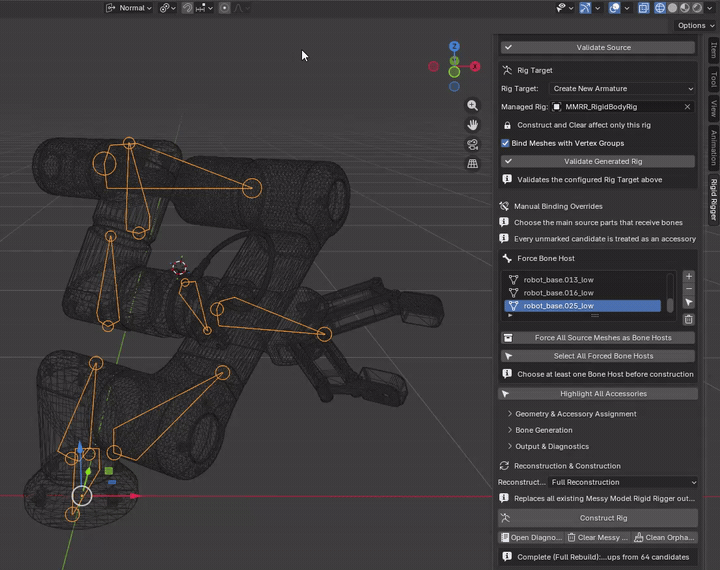This screenshot has width=720, height=570.
Task: Switch to rendered viewport shading
Action: click(x=697, y=8)
